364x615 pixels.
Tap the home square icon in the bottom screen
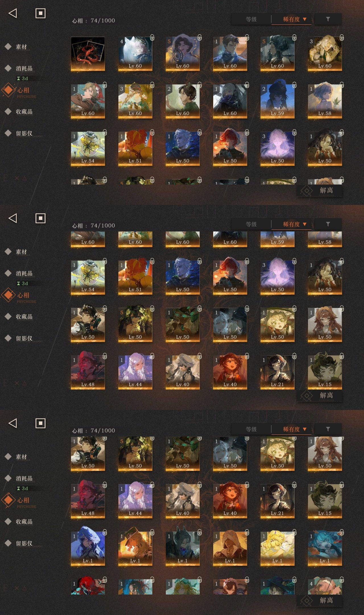click(x=40, y=423)
